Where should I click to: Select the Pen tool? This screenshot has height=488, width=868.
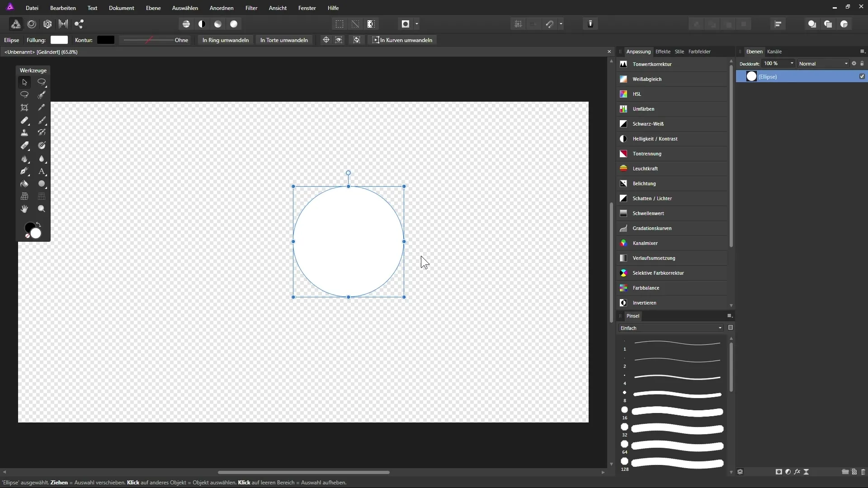(24, 171)
